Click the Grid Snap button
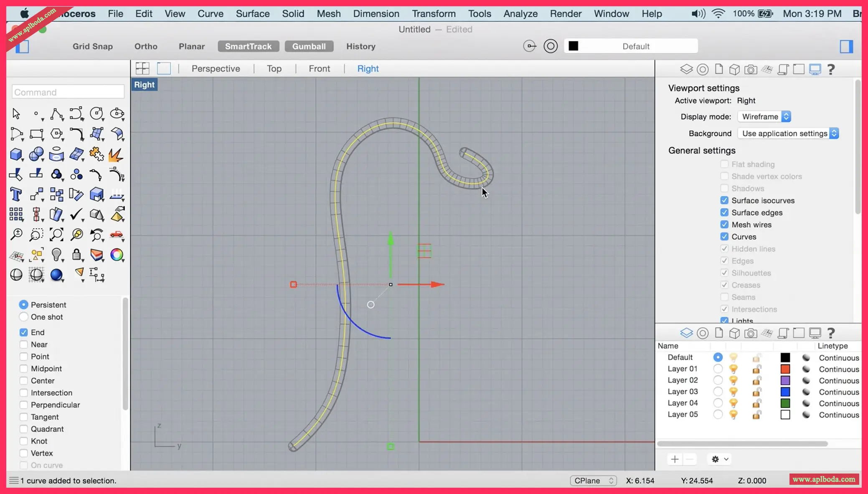Screen dimensions: 868x494 [93, 46]
